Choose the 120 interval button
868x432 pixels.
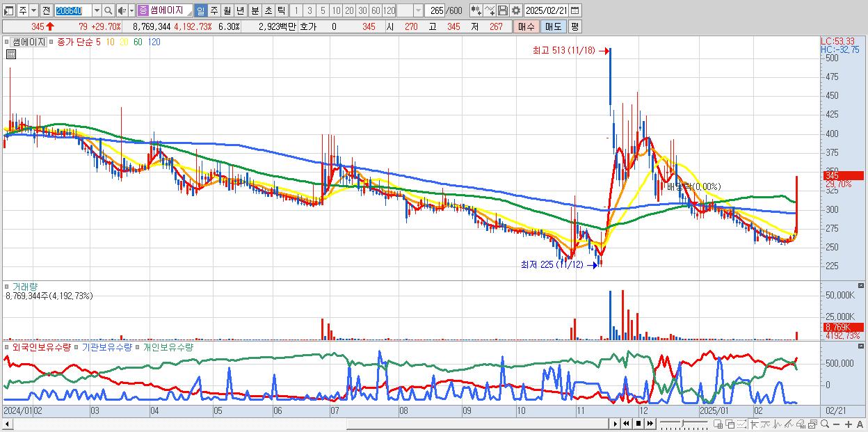389,10
